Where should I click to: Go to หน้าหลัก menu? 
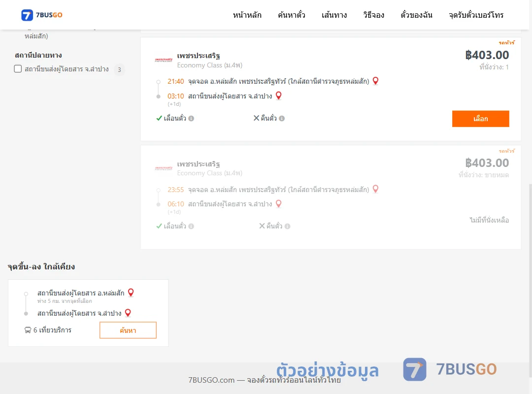pos(247,15)
